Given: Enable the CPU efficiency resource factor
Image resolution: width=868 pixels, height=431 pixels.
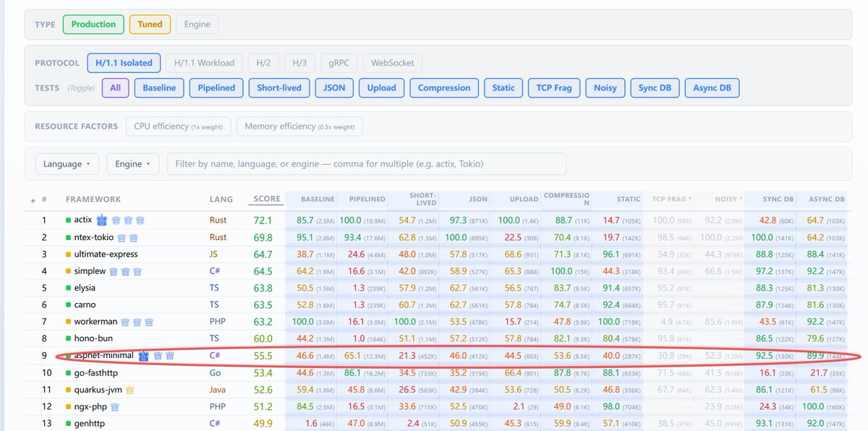Looking at the screenshot, I should (179, 126).
